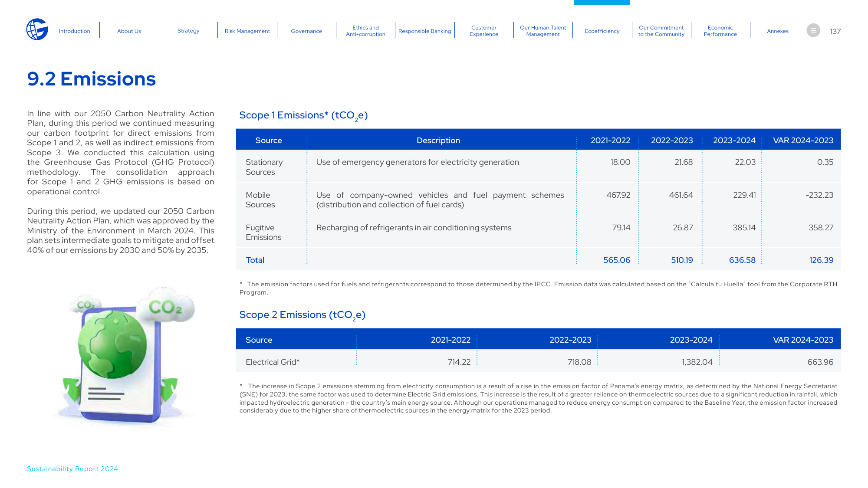868x488 pixels.
Task: Click the Stationary Sources value 18.00
Action: point(620,162)
